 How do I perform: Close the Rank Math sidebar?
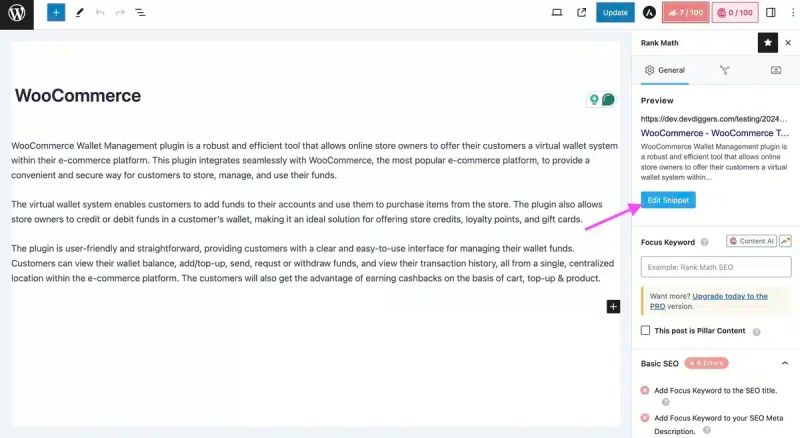pyautogui.click(x=788, y=43)
